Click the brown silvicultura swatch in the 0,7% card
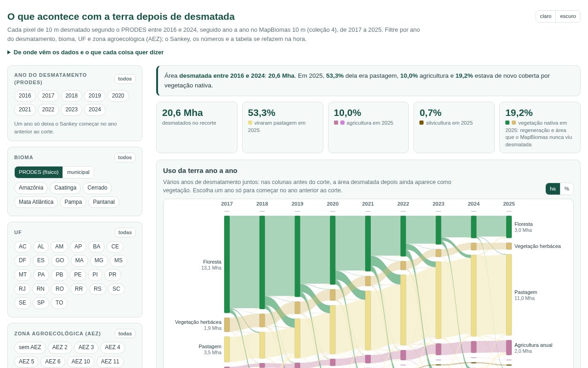This screenshot has height=368, width=588. pos(422,123)
